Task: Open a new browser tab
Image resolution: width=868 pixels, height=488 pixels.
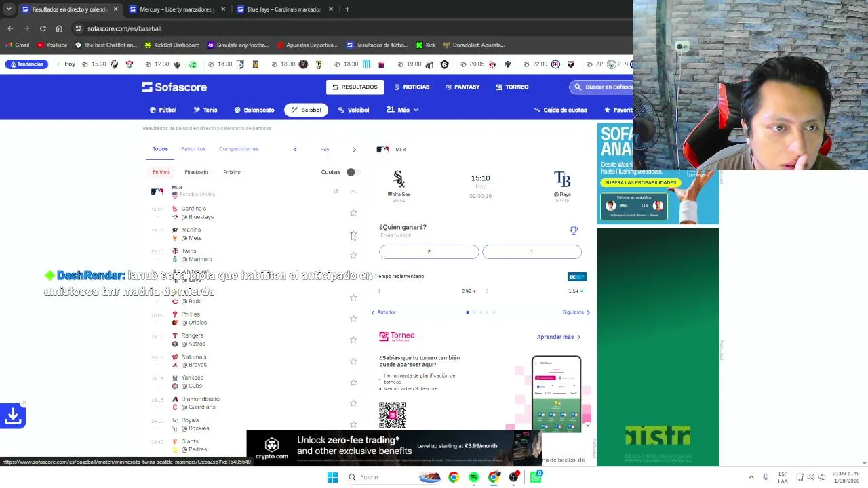Action: pos(347,9)
